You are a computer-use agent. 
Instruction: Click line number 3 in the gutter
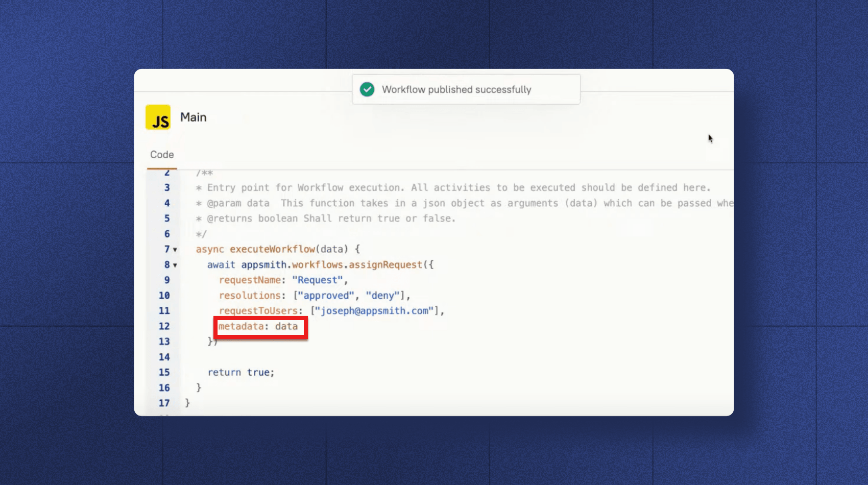pyautogui.click(x=167, y=187)
